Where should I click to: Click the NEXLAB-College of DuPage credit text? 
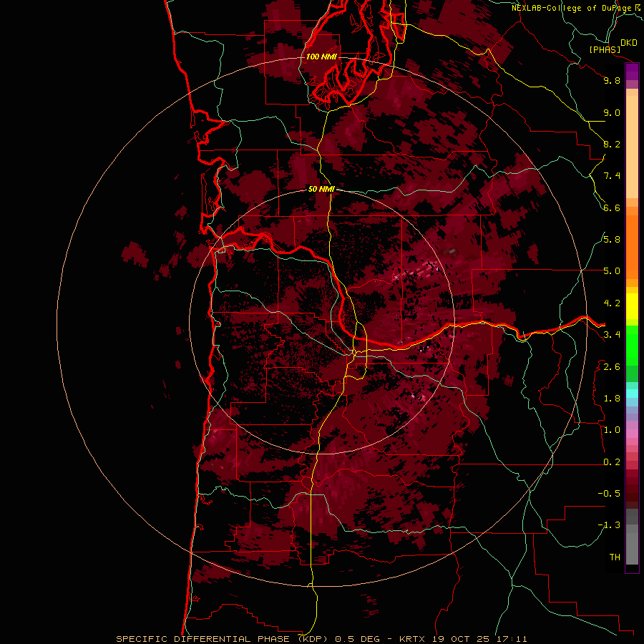click(572, 8)
